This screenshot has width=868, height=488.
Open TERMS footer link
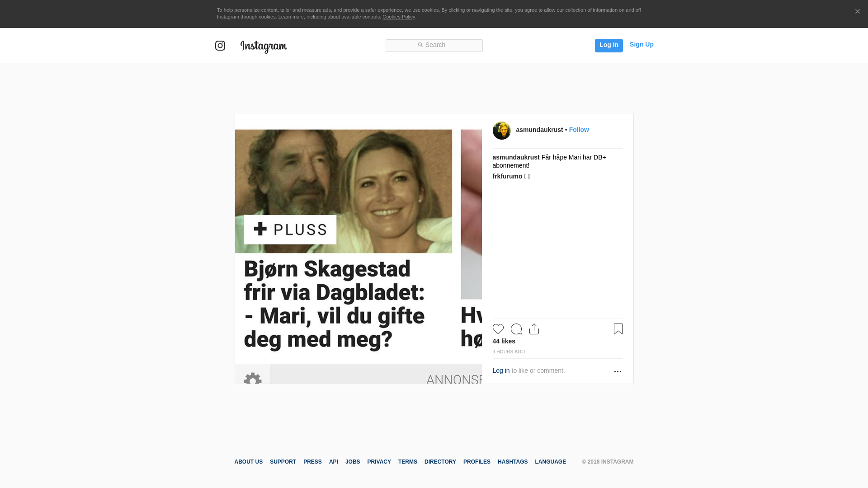408,462
